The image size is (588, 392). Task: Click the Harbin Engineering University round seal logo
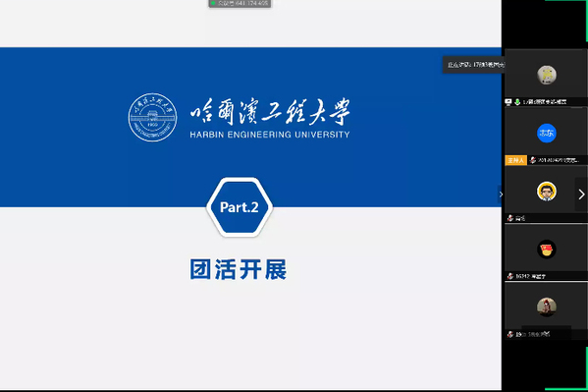[152, 117]
